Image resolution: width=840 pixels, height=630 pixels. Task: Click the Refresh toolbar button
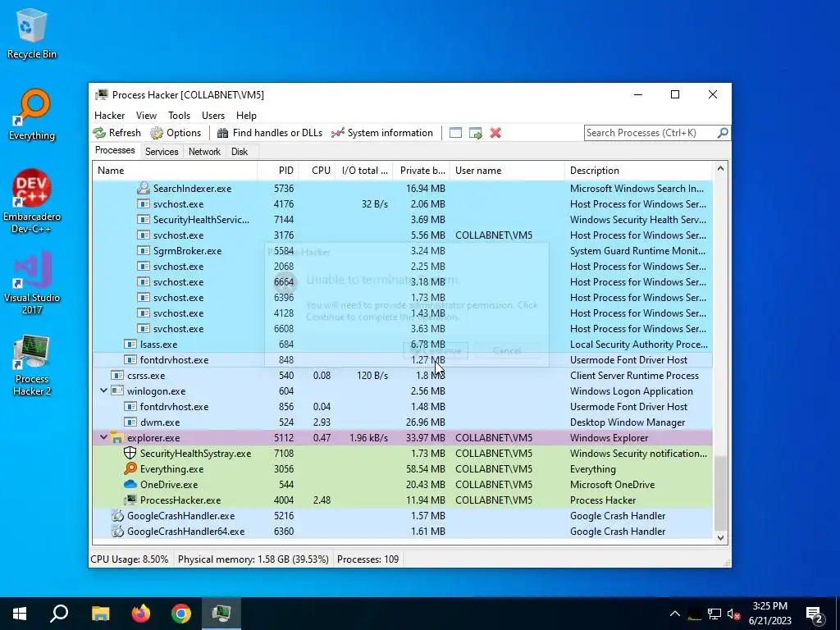(x=116, y=133)
